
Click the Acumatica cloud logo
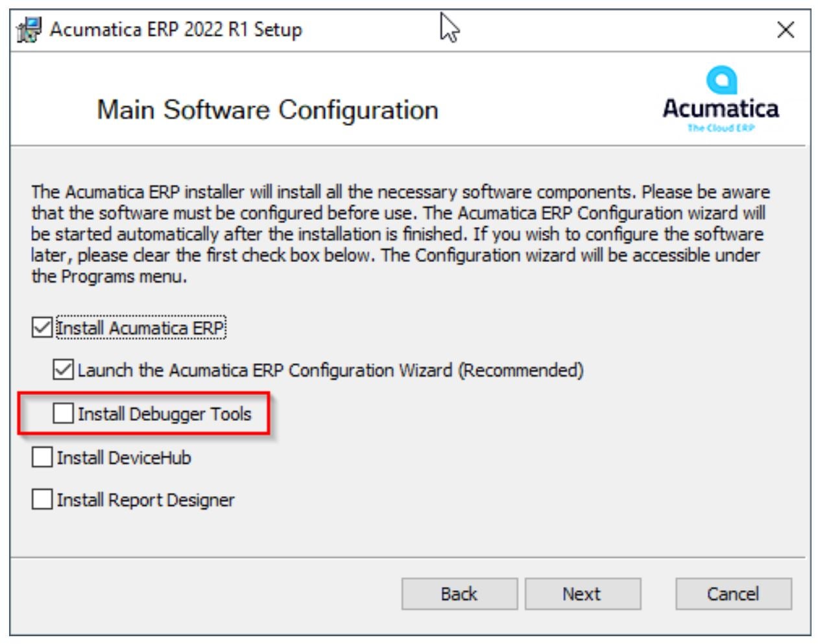click(x=721, y=99)
